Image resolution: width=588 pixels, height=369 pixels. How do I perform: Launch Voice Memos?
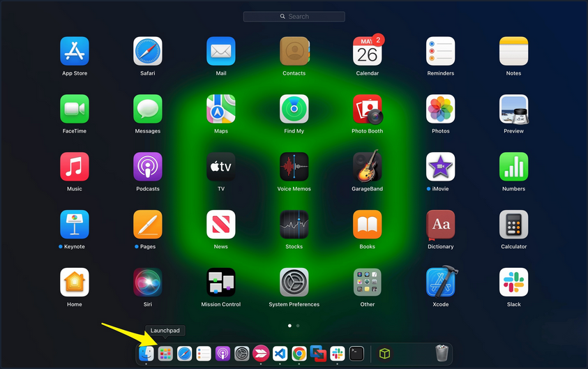pos(294,167)
